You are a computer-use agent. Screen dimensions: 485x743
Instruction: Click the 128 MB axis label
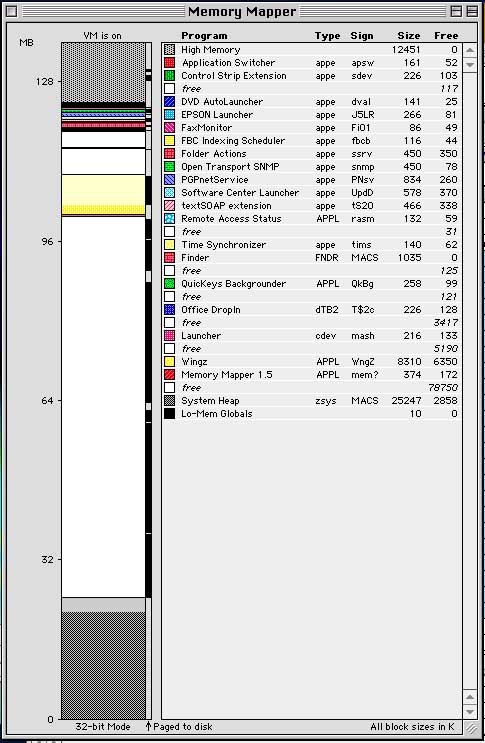coord(45,82)
